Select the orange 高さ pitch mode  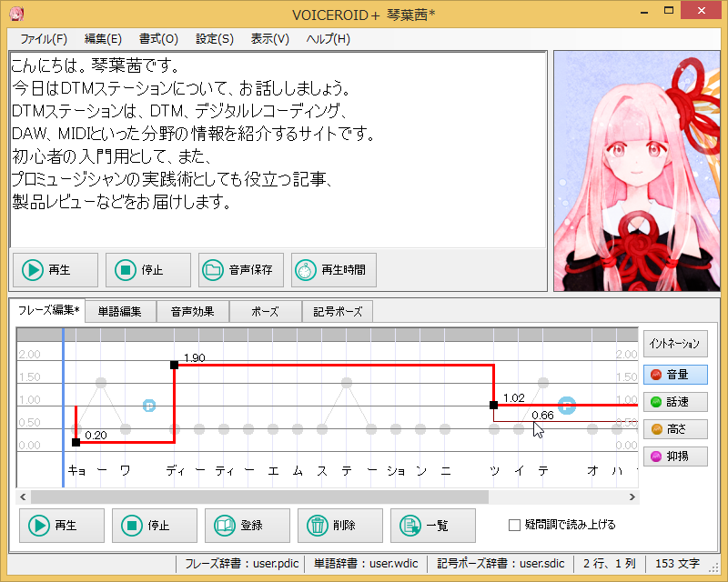(x=675, y=429)
